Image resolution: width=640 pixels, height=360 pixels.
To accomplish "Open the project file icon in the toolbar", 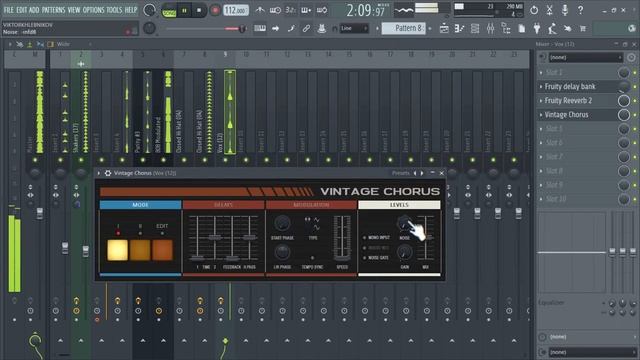I will pyautogui.click(x=522, y=28).
